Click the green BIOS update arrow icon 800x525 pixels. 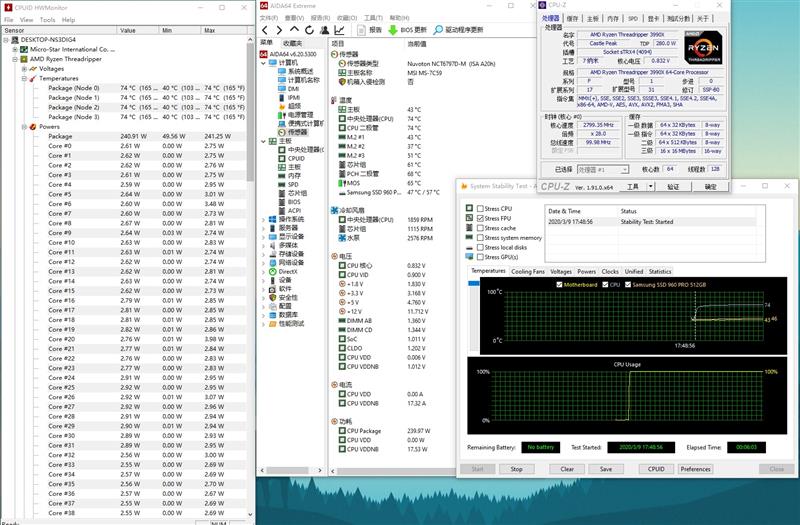coord(391,30)
